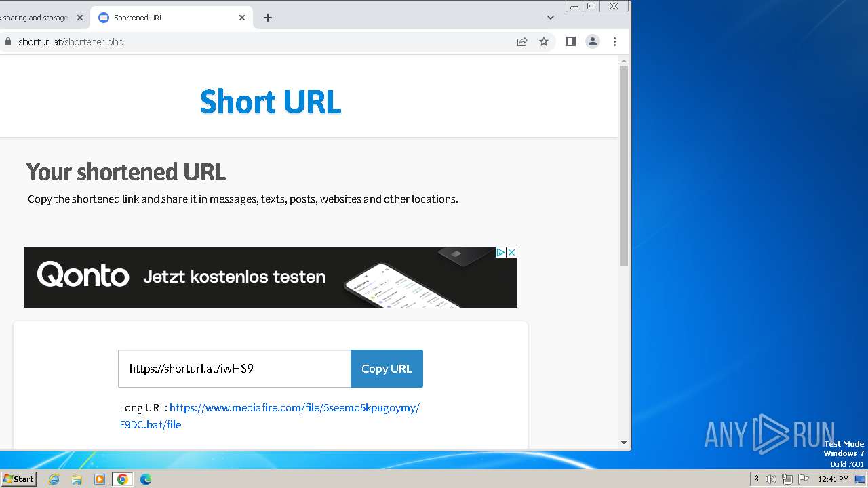868x488 pixels.
Task: Open the Chrome profile menu
Action: pyautogui.click(x=593, y=41)
